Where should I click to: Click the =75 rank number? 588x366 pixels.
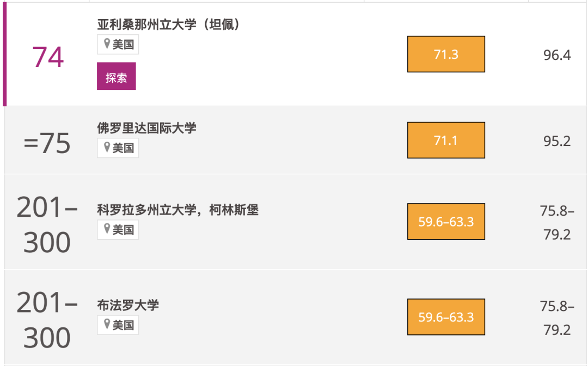[x=47, y=143]
